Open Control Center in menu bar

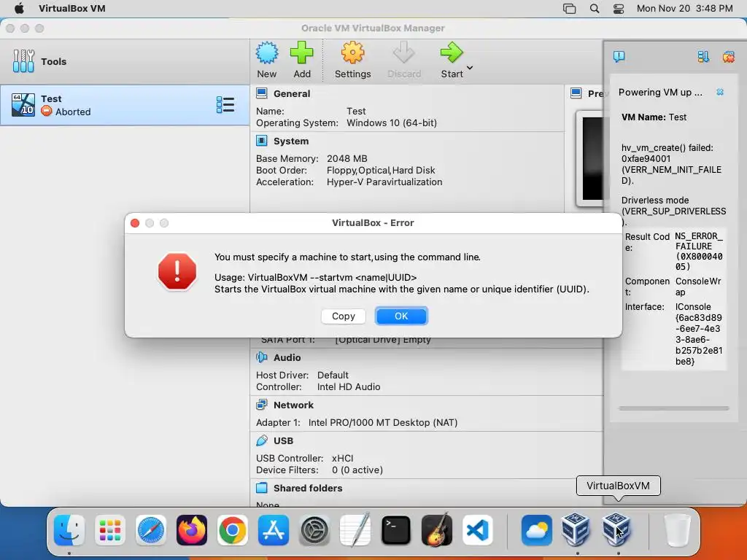tap(619, 9)
